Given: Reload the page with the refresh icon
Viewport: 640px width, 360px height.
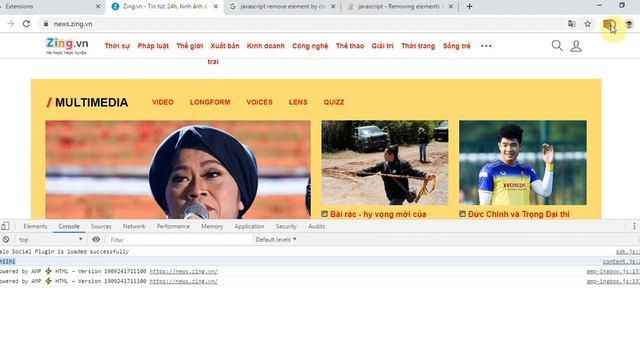Looking at the screenshot, I should click(26, 24).
